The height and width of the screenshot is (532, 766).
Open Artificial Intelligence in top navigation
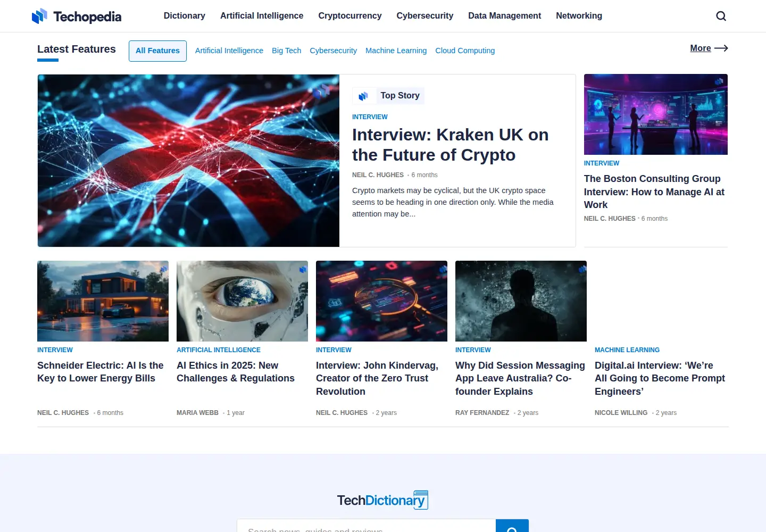[262, 16]
